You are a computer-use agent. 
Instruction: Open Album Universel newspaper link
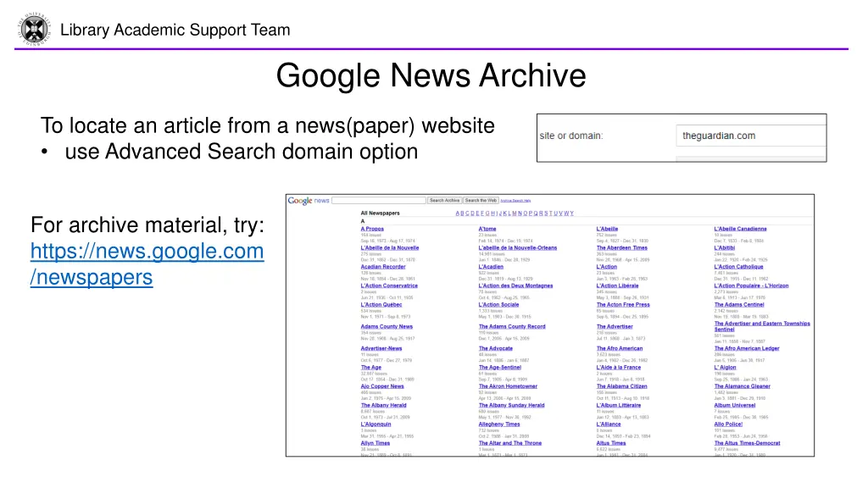pos(735,406)
